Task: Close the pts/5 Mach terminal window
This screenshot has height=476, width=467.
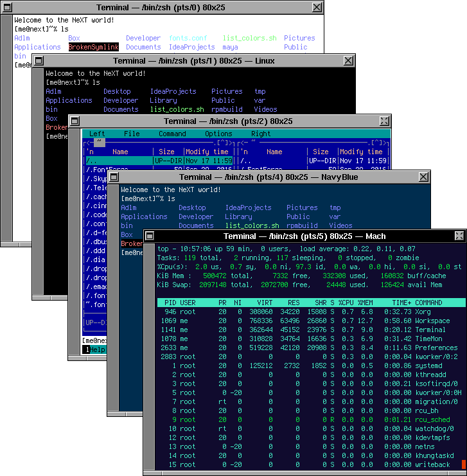Action: click(459, 236)
